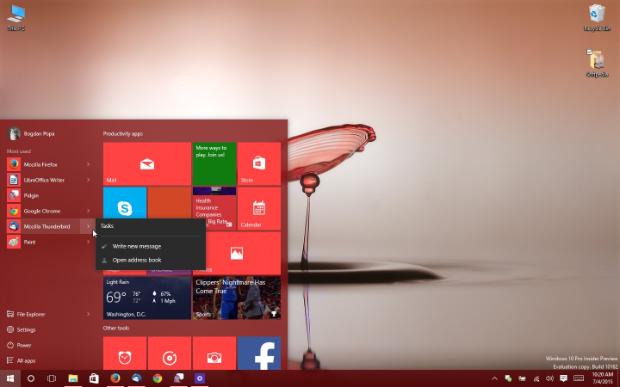The image size is (620, 387).
Task: Choose Open address book in Tasks
Action: coord(151,260)
